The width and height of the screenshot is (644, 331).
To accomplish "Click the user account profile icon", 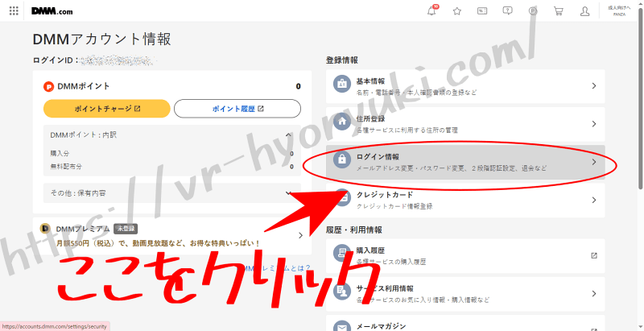I will [585, 11].
